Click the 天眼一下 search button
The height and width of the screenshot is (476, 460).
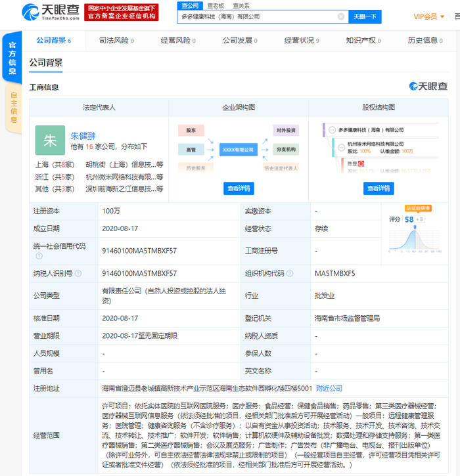pyautogui.click(x=365, y=16)
